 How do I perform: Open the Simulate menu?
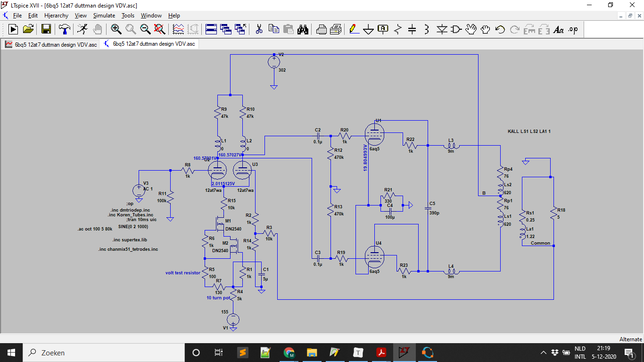pyautogui.click(x=104, y=16)
